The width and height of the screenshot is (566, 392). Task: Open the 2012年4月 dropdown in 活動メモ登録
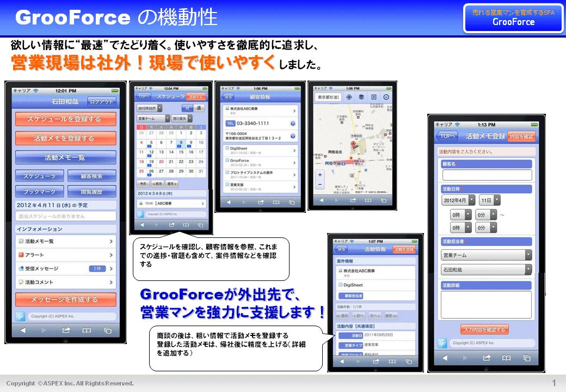[x=458, y=200]
